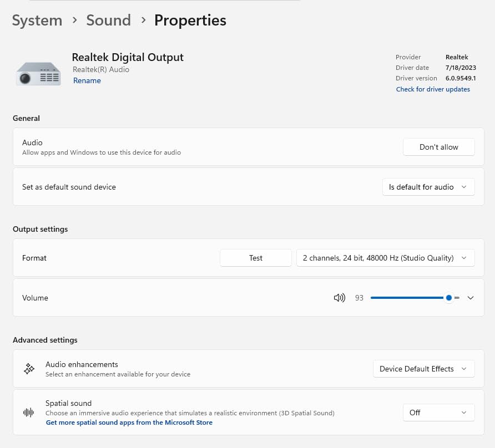495x448 pixels.
Task: Rename the Realtek Digital Output device
Action: (87, 80)
